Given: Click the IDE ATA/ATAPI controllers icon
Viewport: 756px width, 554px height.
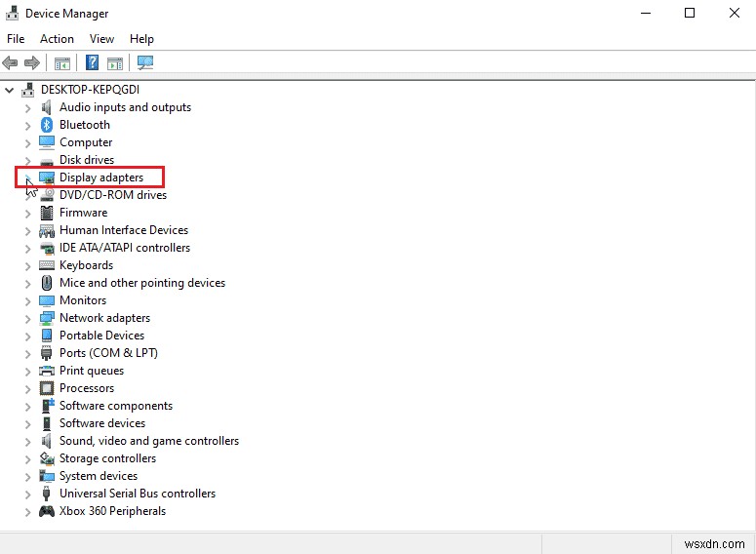Looking at the screenshot, I should pyautogui.click(x=47, y=248).
